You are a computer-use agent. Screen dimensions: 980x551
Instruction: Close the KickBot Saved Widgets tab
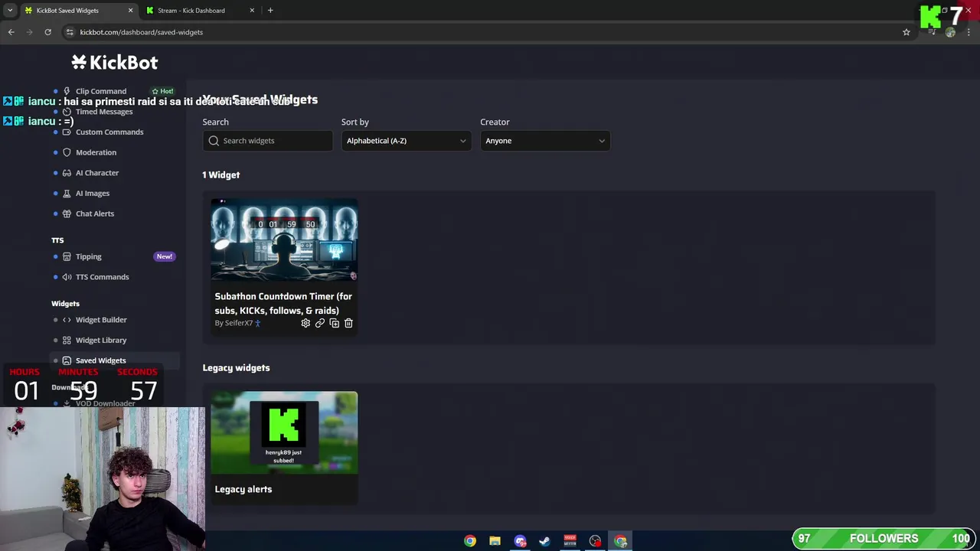(130, 11)
